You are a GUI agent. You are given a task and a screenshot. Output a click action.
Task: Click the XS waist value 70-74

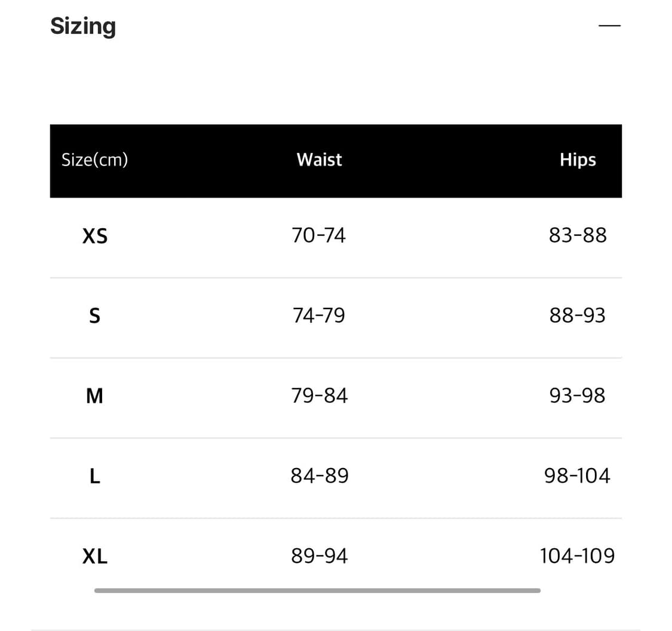point(319,236)
